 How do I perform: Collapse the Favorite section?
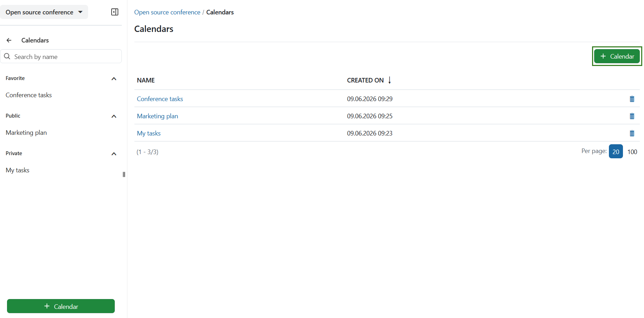point(114,79)
